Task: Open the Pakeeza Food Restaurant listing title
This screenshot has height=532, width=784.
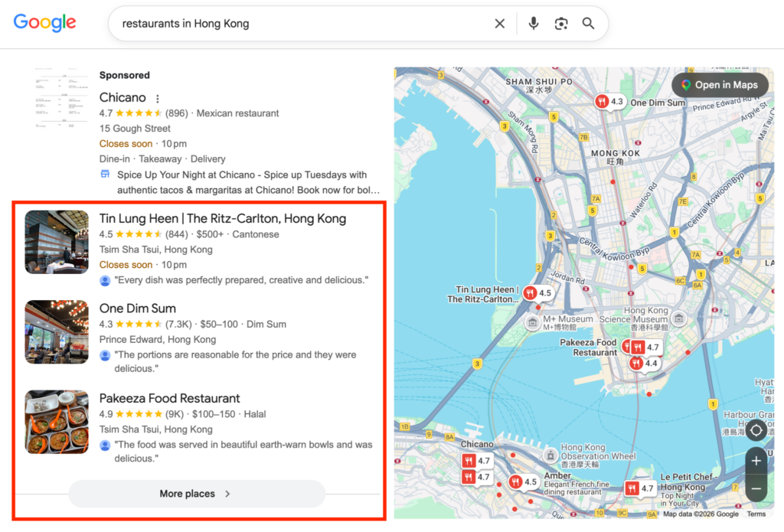Action: coord(169,399)
